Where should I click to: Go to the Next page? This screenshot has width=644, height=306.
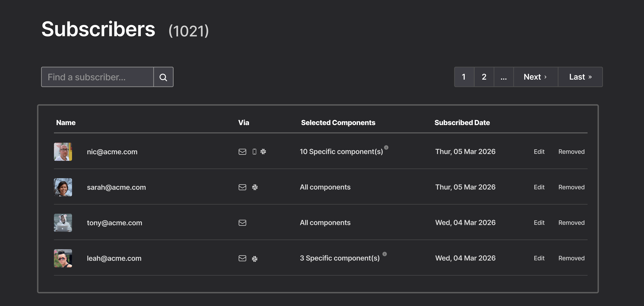coord(535,77)
